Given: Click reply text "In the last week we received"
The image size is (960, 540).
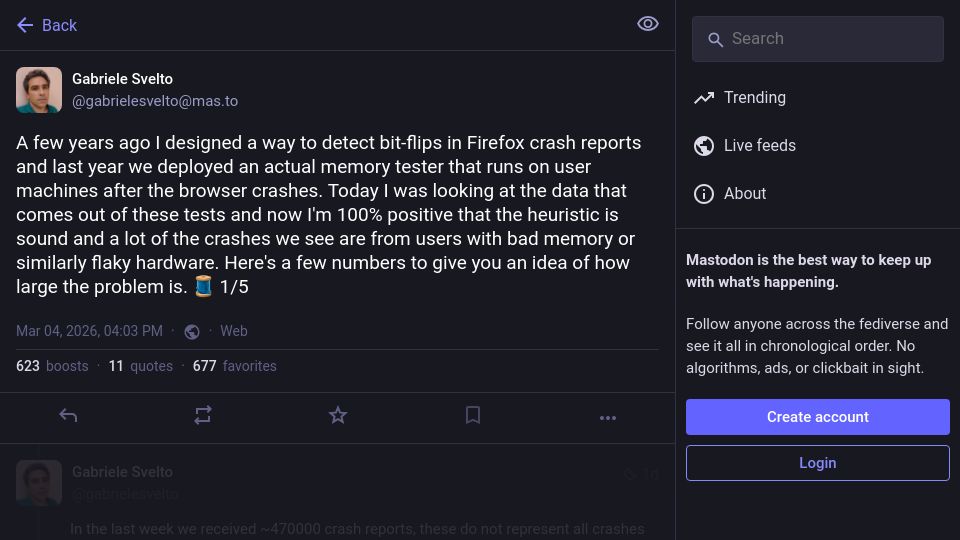Looking at the screenshot, I should point(163,529).
